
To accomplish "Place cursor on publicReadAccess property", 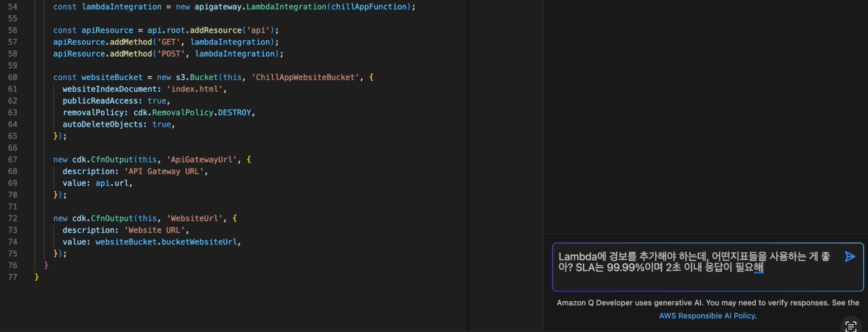I will tap(100, 101).
